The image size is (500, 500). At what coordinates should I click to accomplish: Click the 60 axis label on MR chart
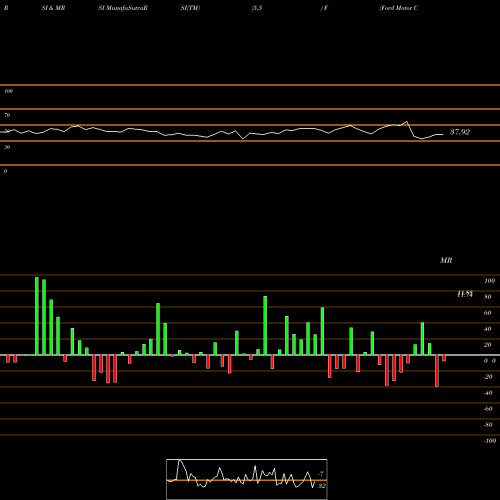488,313
